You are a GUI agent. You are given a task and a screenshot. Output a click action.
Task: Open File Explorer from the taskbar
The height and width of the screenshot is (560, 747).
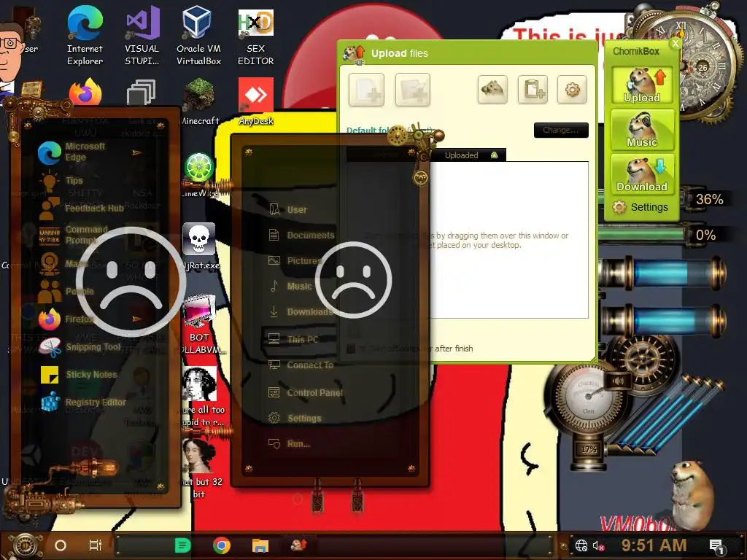[260, 545]
